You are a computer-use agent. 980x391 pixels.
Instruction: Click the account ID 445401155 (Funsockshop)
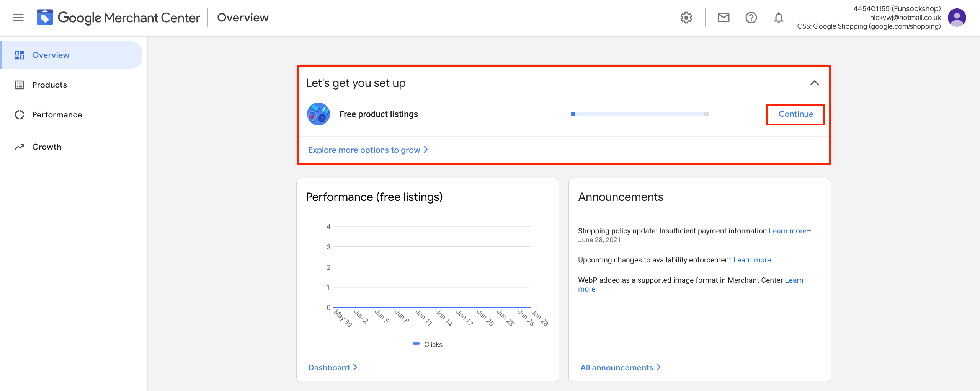pyautogui.click(x=897, y=8)
